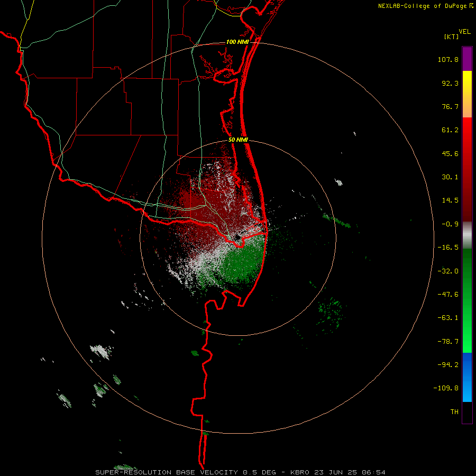Click the VEL legend title
This screenshot has height=476, width=476.
(464, 32)
